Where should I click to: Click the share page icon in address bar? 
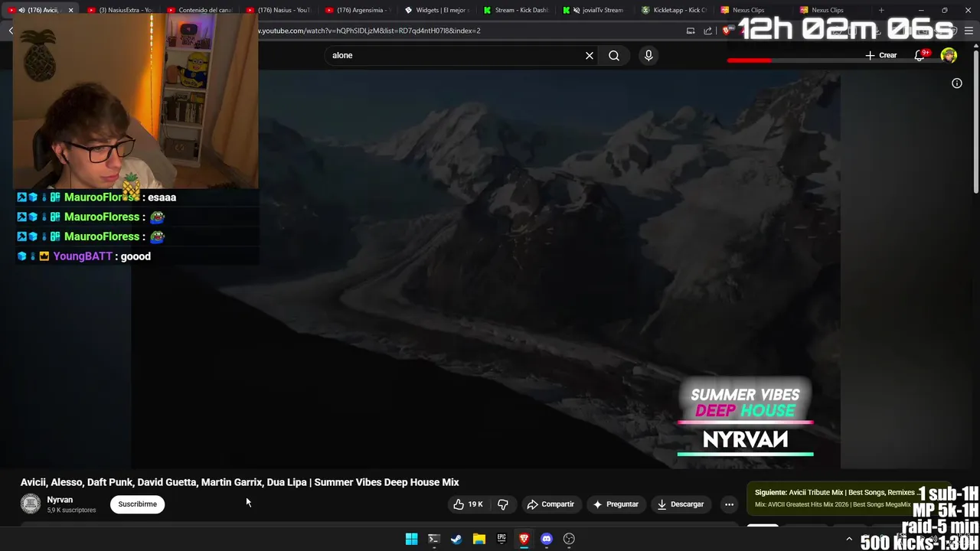click(708, 31)
